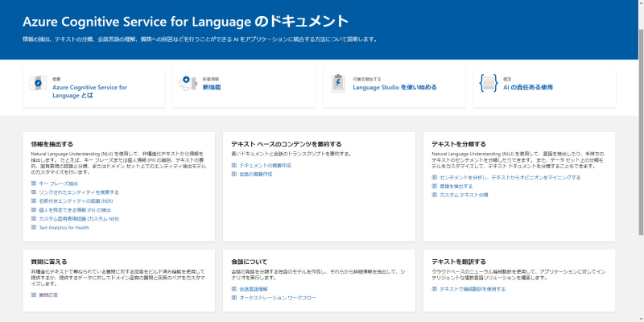Click the document icon beside 名前付きエンティティの認識 (NER)
Viewport: 644px width, 322px height.
34,201
